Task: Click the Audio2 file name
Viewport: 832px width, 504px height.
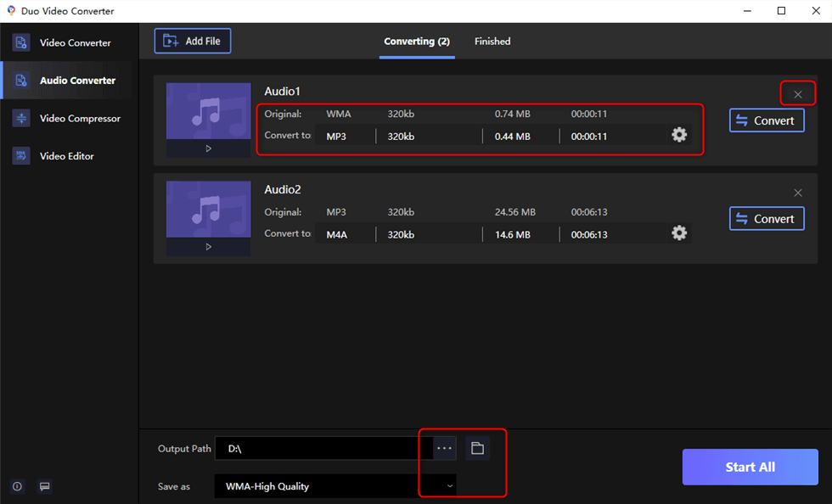Action: point(283,189)
